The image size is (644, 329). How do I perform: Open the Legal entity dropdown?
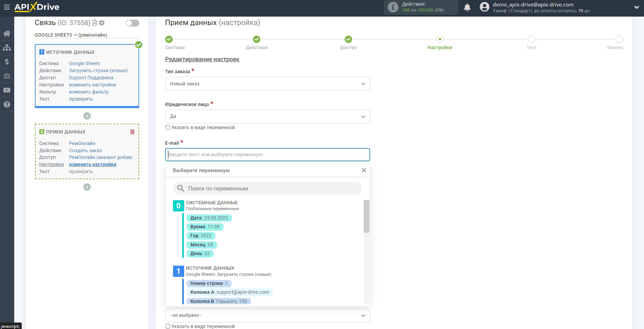(x=267, y=117)
